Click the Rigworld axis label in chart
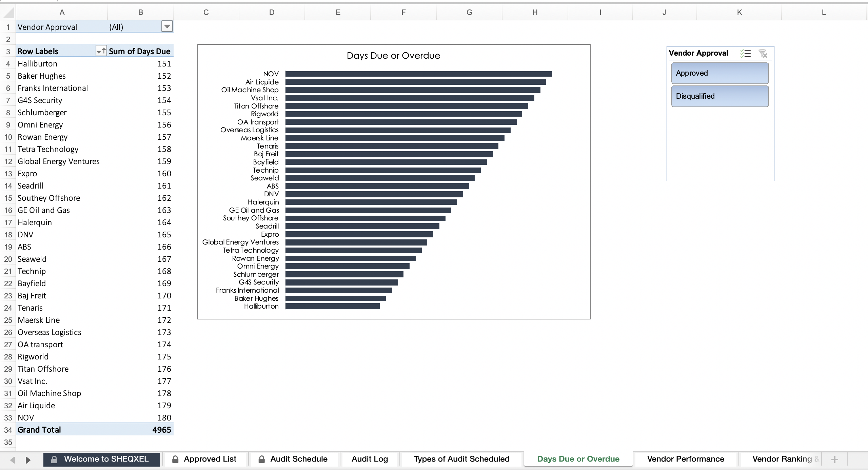This screenshot has width=868, height=470. click(264, 114)
